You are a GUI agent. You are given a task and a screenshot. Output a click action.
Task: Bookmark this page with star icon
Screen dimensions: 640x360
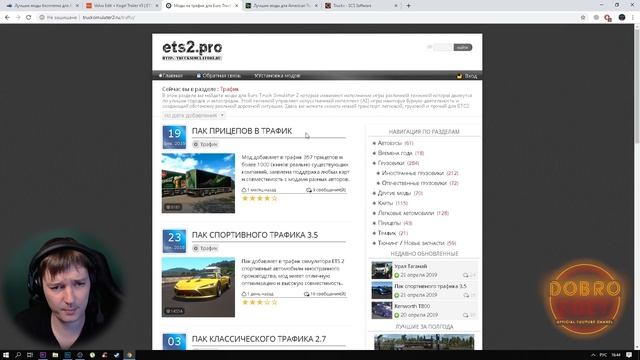[583, 18]
